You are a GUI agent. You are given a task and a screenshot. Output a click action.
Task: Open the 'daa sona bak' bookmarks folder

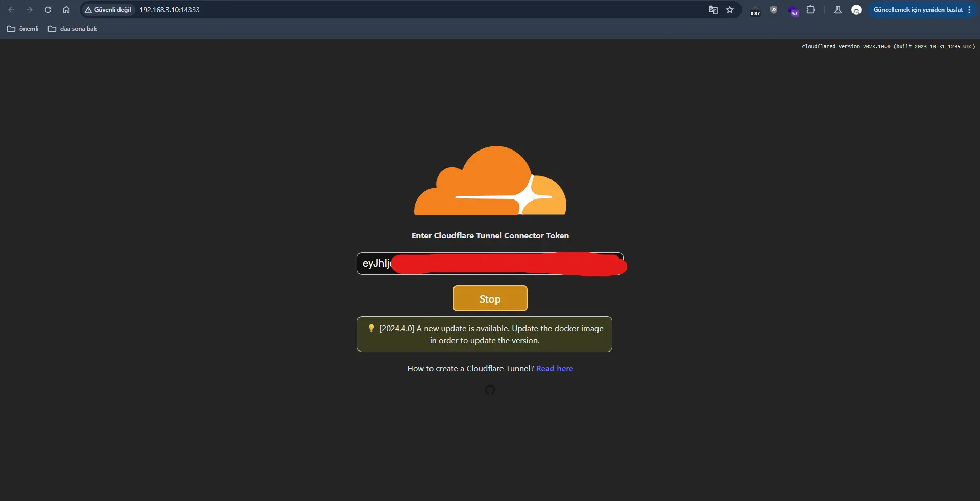coord(73,29)
